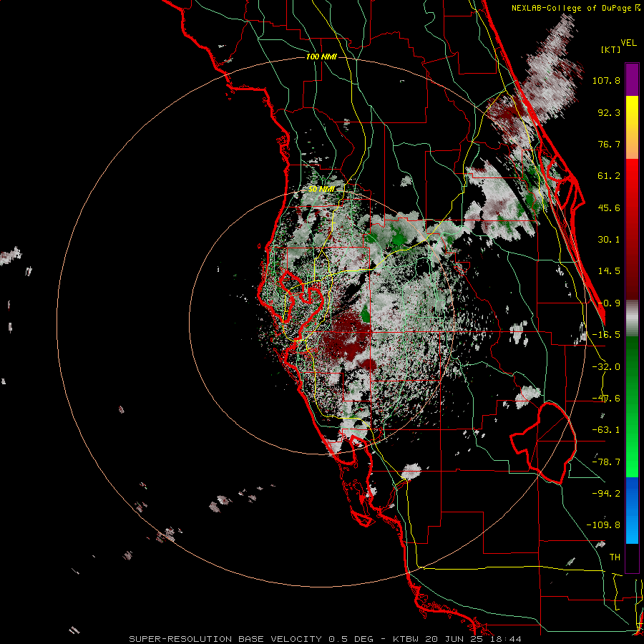Screen dimensions: 644x644
Task: Select the 61.2 velocity scale value
Action: pos(609,176)
